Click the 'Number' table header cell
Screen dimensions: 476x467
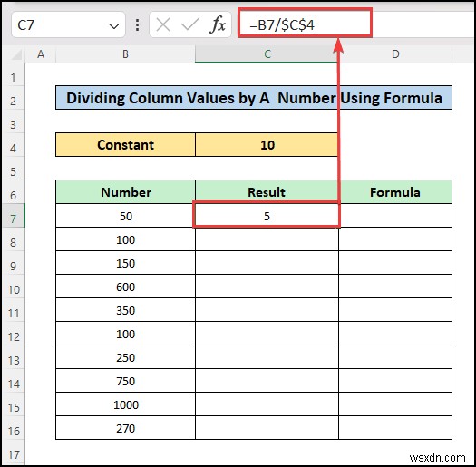tap(125, 192)
